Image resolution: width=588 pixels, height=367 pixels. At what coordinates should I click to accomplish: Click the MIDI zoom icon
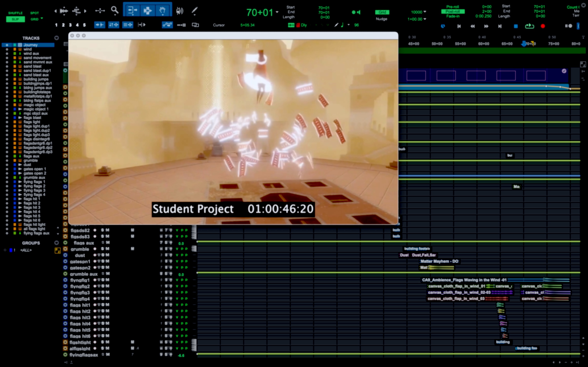76,11
